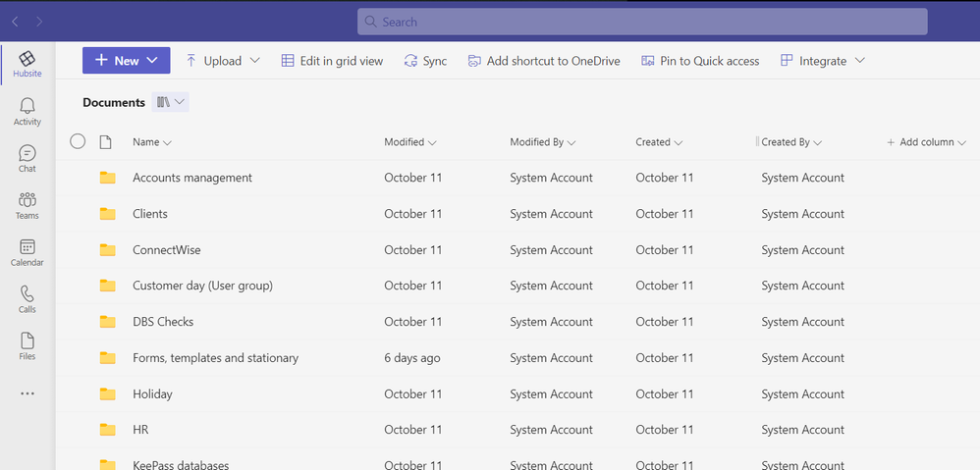Screen dimensions: 980x470
Task: Open the Upload dropdown menu
Action: click(254, 61)
